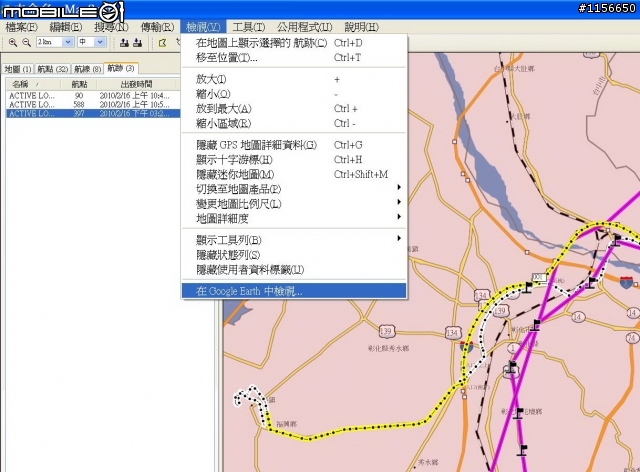
Task: Toggle 隱藏使用者資料標籤(U) option
Action: coord(294,269)
